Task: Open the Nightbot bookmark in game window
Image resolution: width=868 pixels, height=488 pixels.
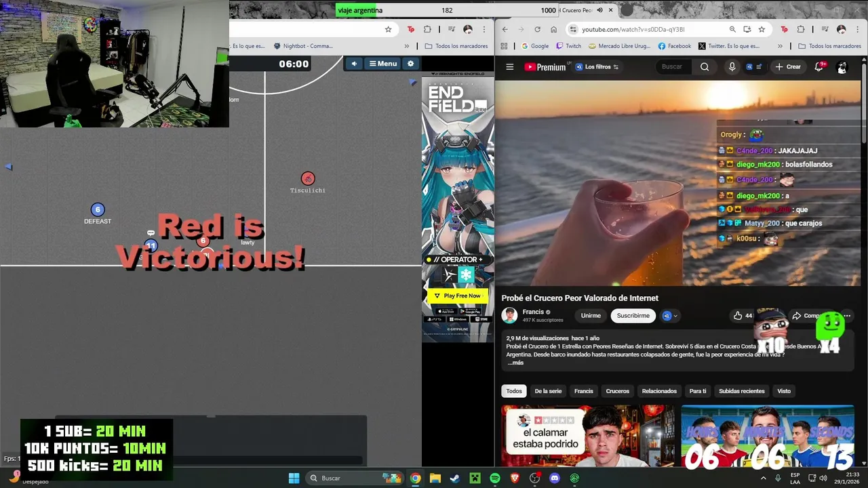Action: pyautogui.click(x=303, y=46)
